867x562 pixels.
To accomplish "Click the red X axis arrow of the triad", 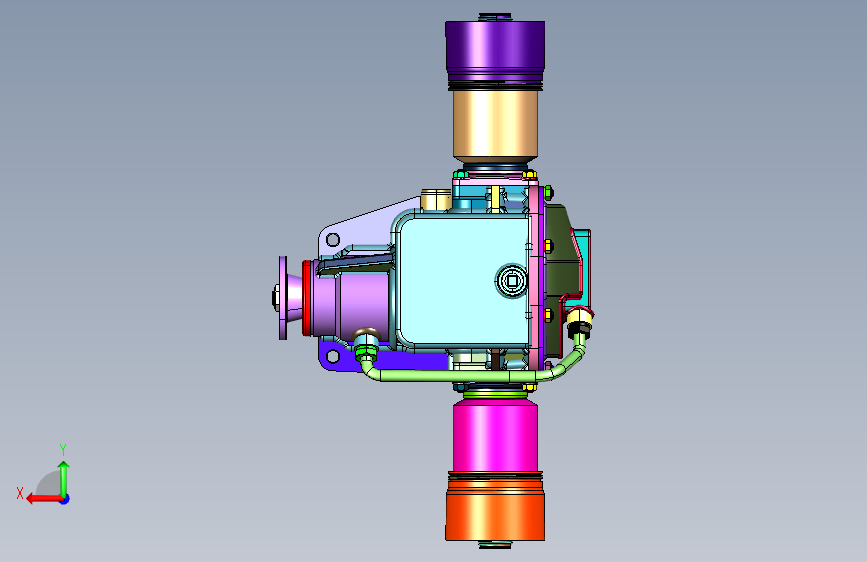I will coord(43,499).
